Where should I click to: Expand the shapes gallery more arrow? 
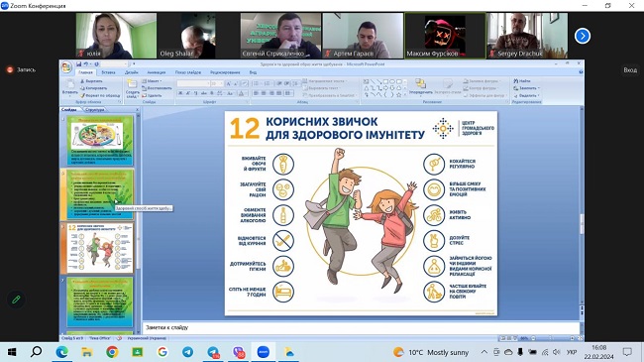coord(405,95)
